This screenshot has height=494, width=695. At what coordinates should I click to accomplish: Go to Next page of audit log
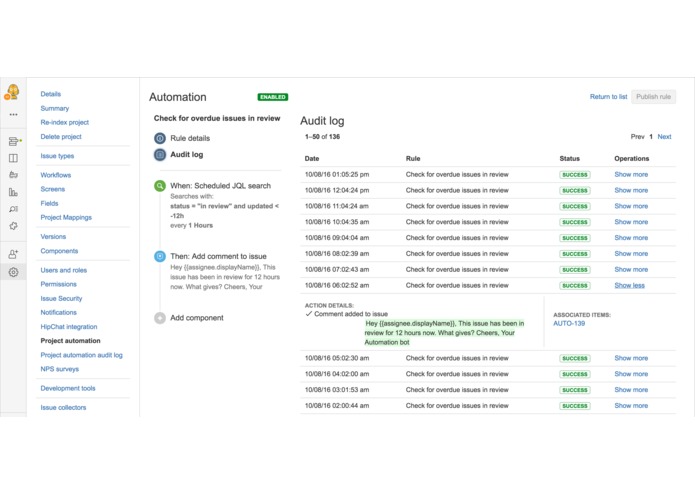point(664,137)
